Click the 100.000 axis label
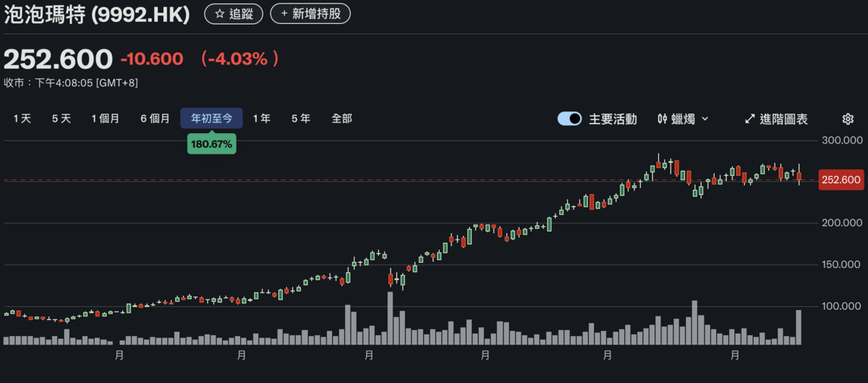This screenshot has width=868, height=383. point(843,306)
